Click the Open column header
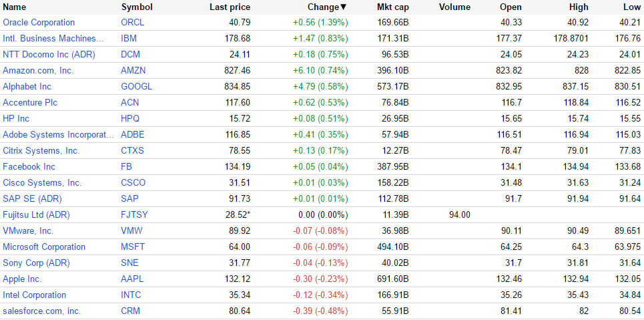Screen dimensions: 644x320 click(511, 7)
